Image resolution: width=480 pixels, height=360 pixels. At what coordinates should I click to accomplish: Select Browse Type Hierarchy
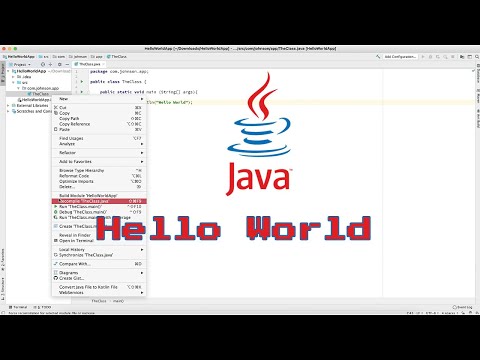(99, 170)
